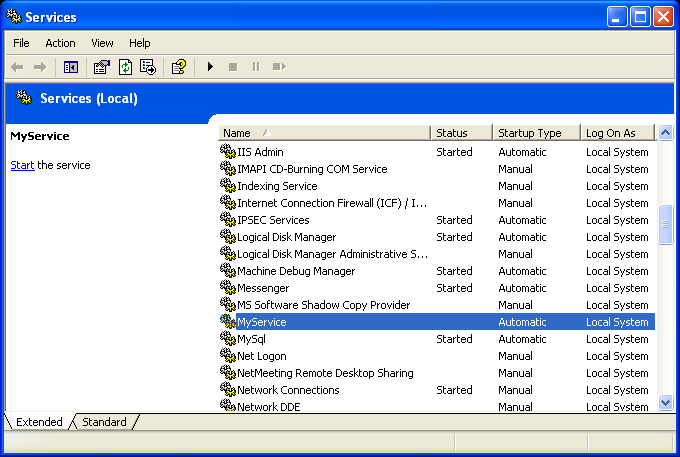Select the Machine Debug Manager name text

[x=296, y=271]
